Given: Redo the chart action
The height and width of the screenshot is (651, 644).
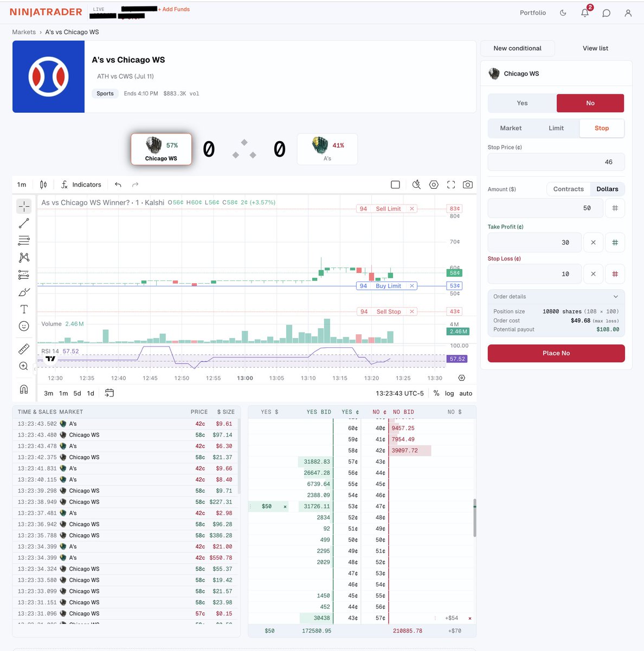Looking at the screenshot, I should point(136,184).
